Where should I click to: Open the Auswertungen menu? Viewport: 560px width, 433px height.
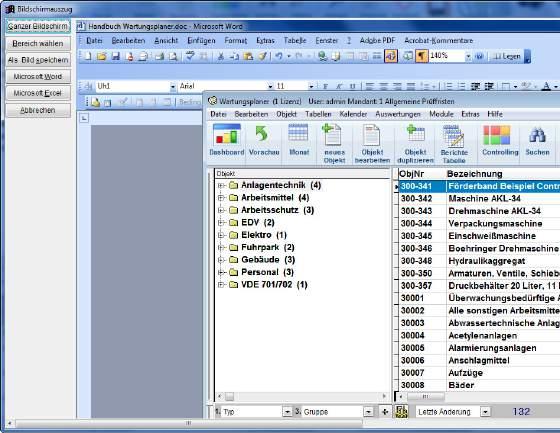398,114
